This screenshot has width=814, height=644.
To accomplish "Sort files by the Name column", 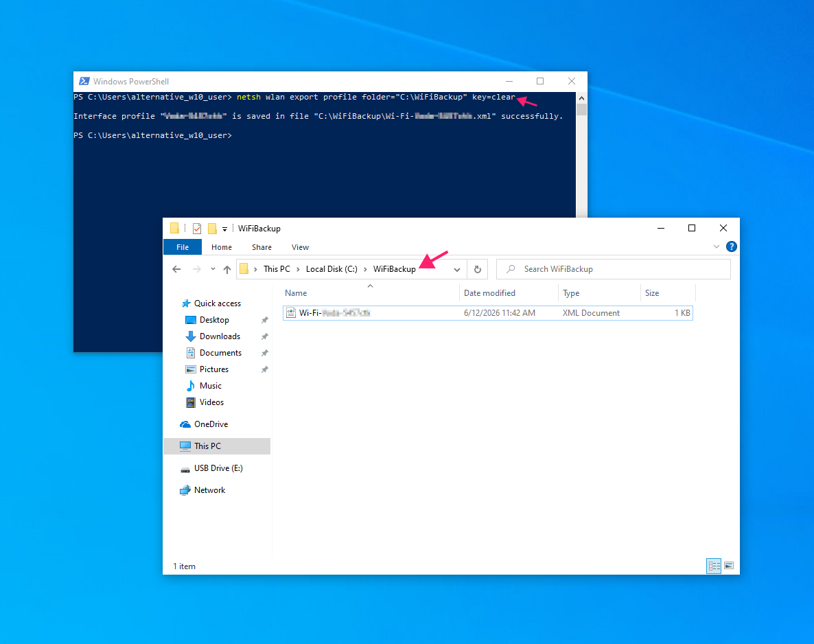I will tap(371, 293).
